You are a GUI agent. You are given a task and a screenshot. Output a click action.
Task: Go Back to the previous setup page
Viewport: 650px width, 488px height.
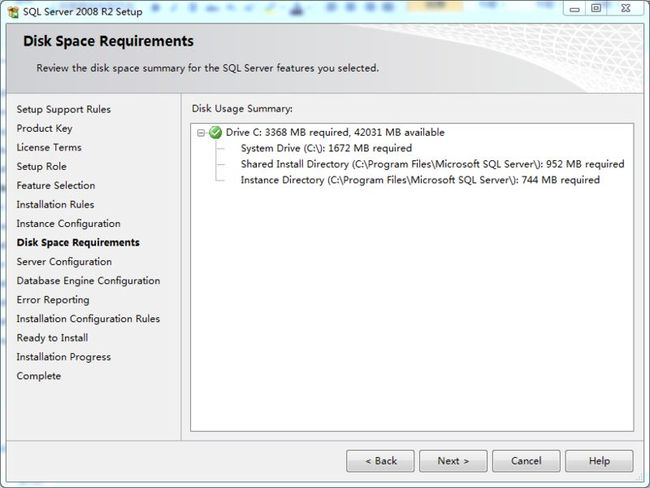(380, 461)
